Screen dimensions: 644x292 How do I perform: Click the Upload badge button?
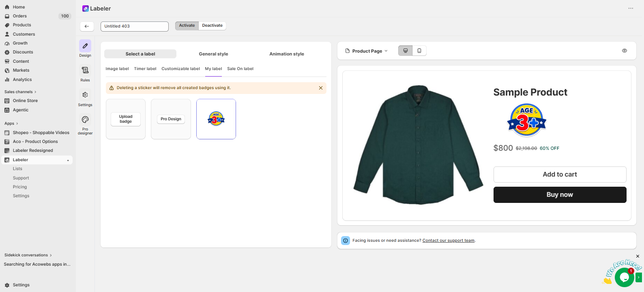point(126,119)
